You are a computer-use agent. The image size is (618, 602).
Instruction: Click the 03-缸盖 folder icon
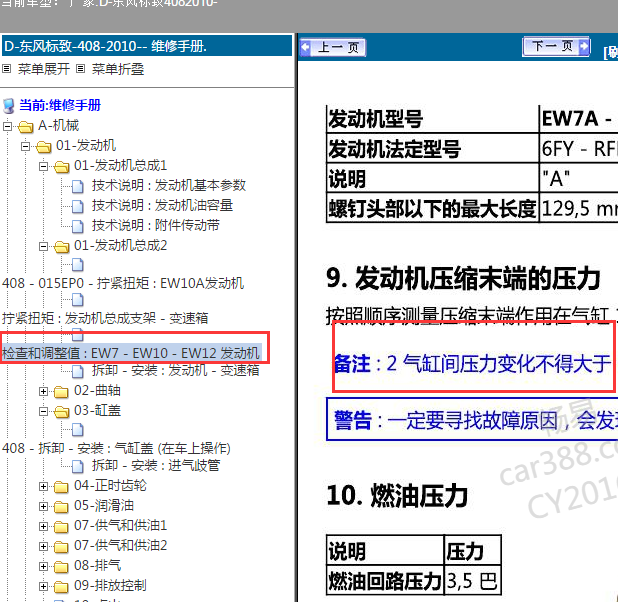click(61, 412)
